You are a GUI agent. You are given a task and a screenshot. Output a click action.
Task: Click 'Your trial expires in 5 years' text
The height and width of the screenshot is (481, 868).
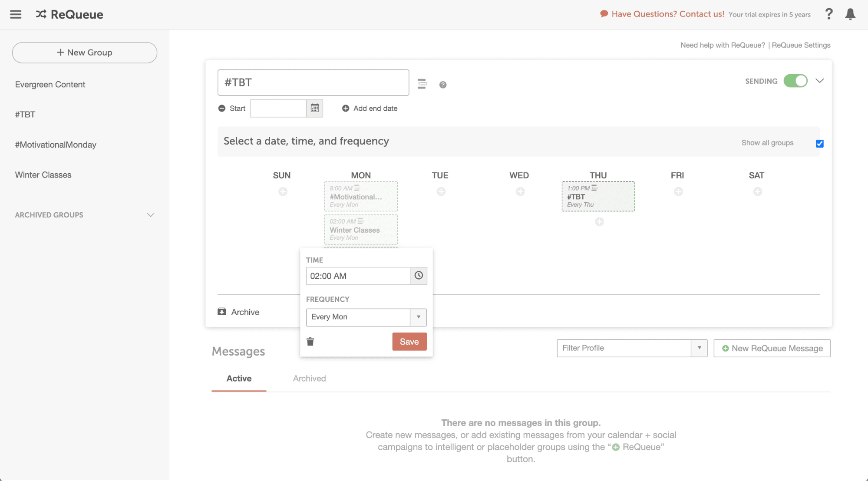769,14
